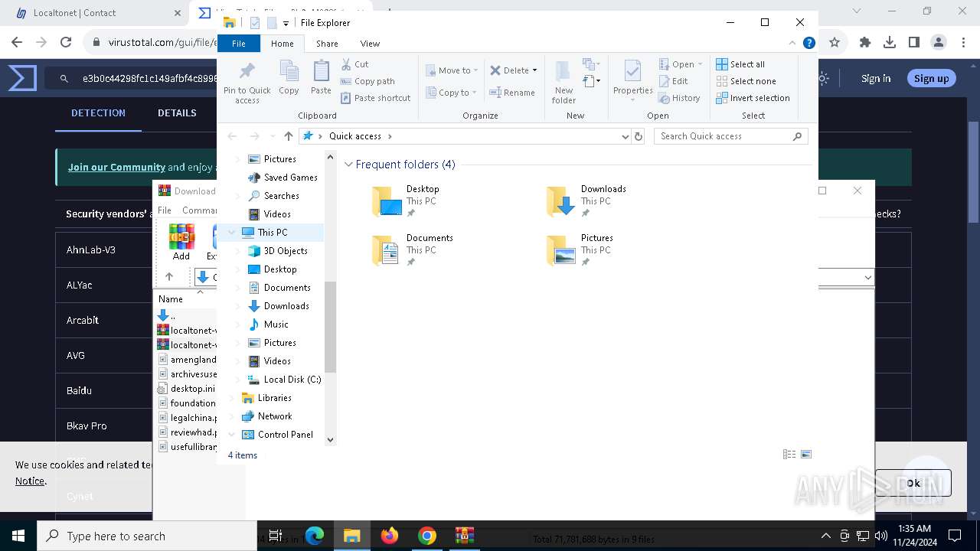Click the History ribbon button
The image size is (980, 551).
click(x=680, y=98)
